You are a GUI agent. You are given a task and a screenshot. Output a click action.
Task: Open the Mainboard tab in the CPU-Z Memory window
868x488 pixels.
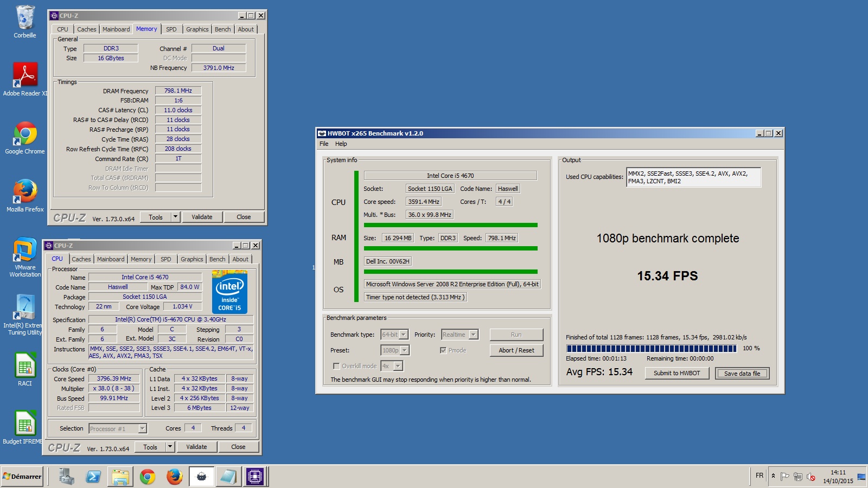click(116, 30)
